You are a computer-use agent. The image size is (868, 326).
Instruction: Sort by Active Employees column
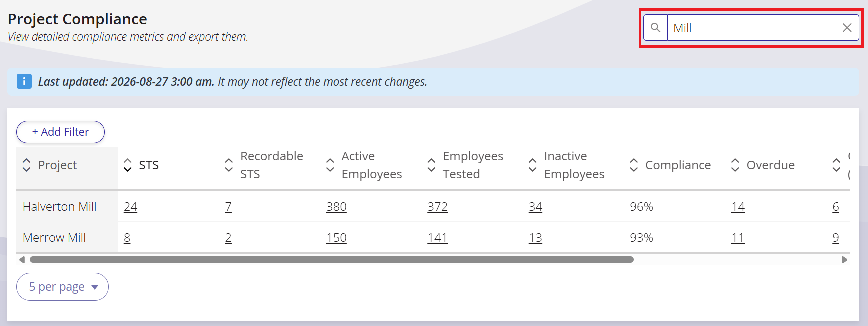coord(330,165)
